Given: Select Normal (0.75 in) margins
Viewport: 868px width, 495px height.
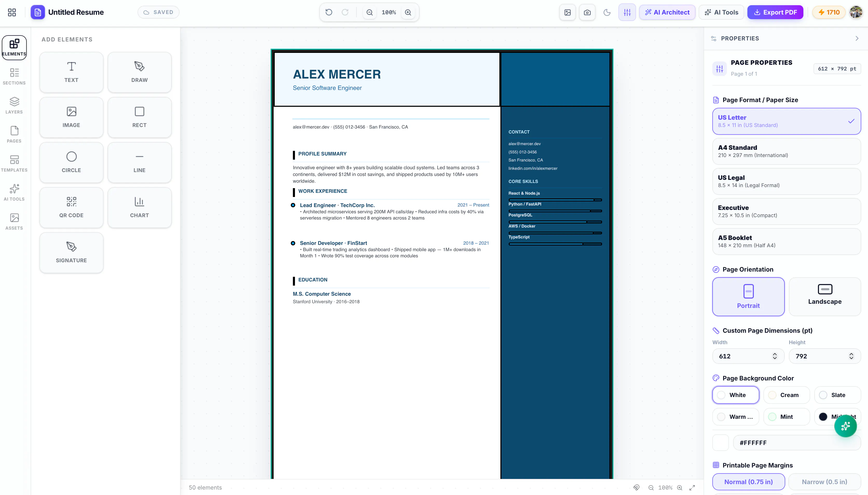Looking at the screenshot, I should (x=748, y=482).
